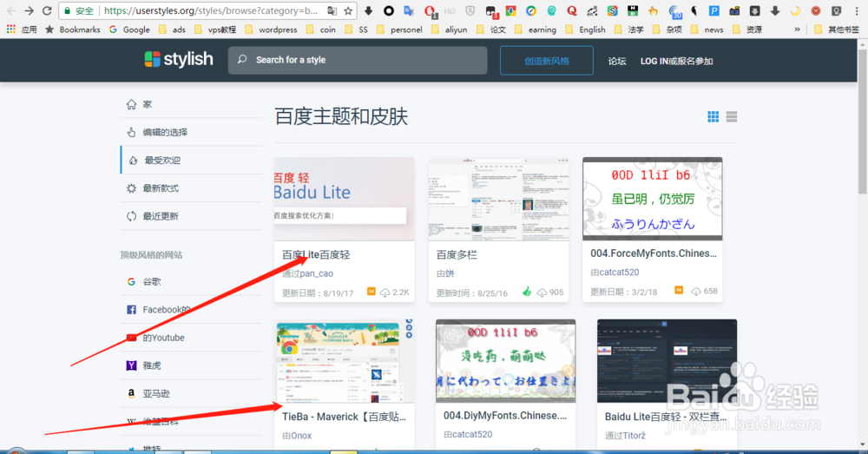
Task: Click hand icon for 编辑的选择
Action: (131, 132)
